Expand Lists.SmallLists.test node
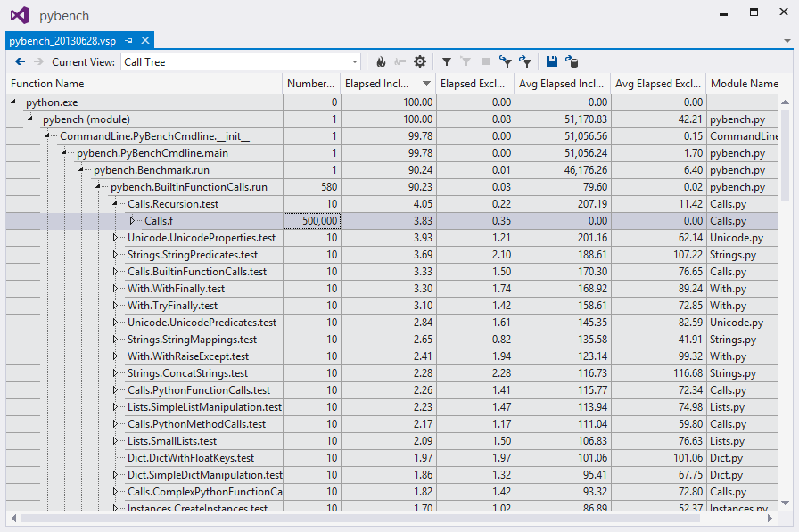 [115, 441]
